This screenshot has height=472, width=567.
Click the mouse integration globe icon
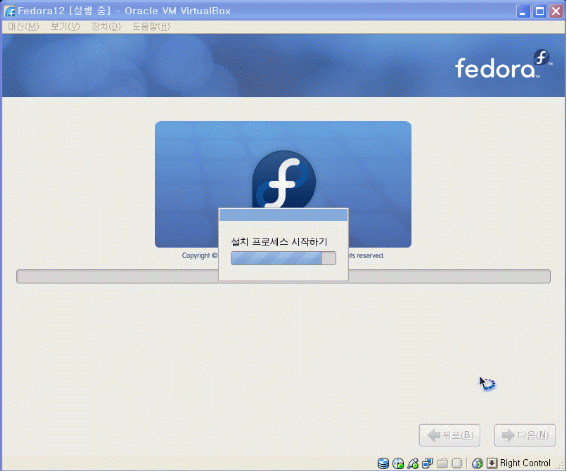point(477,463)
